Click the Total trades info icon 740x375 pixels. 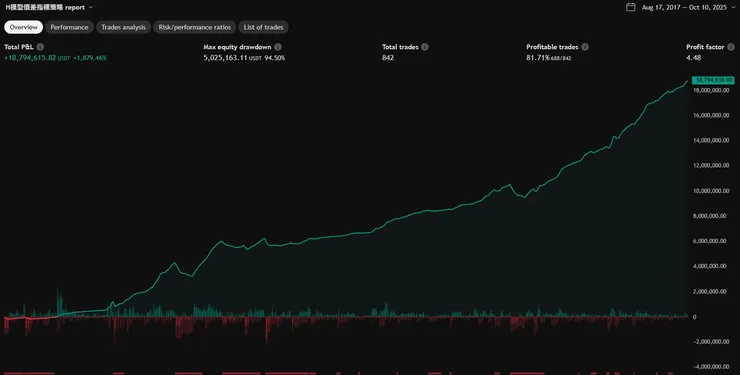click(x=425, y=47)
